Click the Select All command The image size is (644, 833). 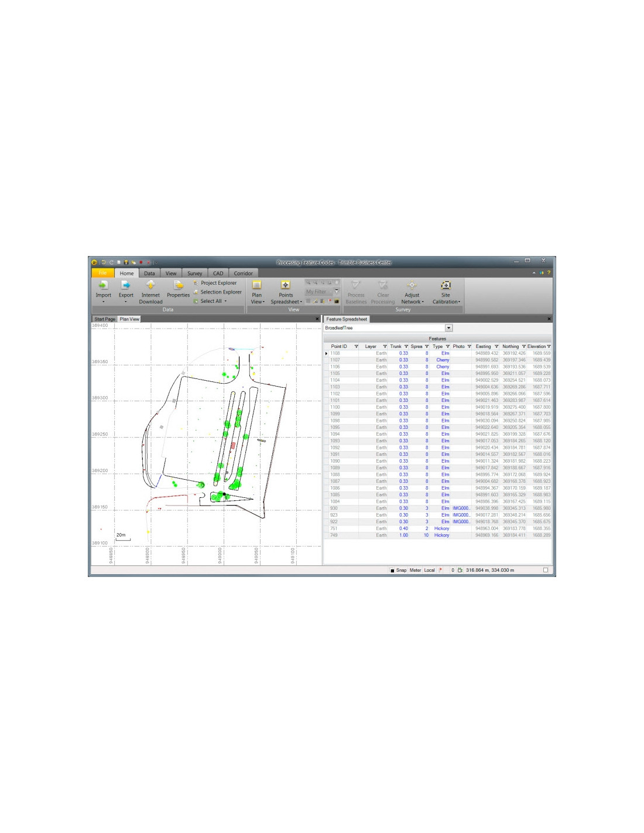coord(210,301)
